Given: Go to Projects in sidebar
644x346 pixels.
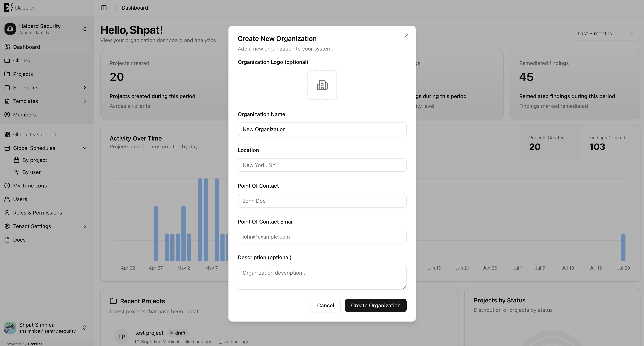Looking at the screenshot, I should click(46, 74).
